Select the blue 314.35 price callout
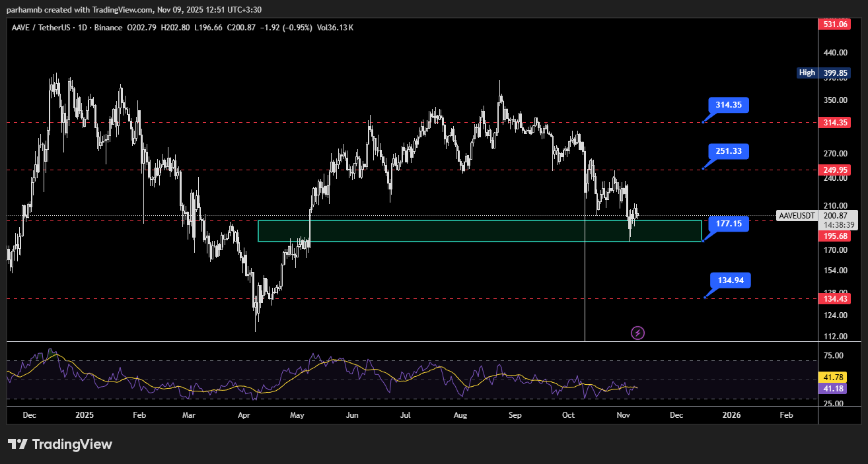Screen dimensions: 868x464 (x=729, y=105)
